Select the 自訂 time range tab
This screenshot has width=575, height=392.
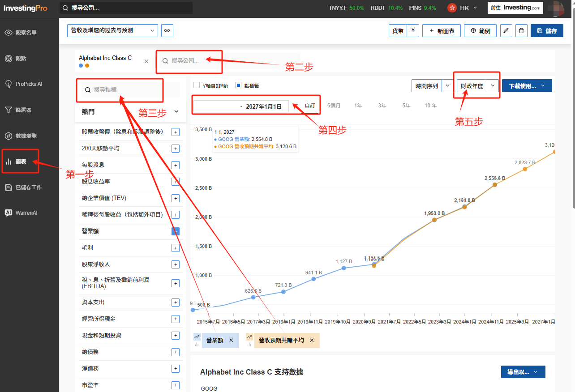coord(310,106)
